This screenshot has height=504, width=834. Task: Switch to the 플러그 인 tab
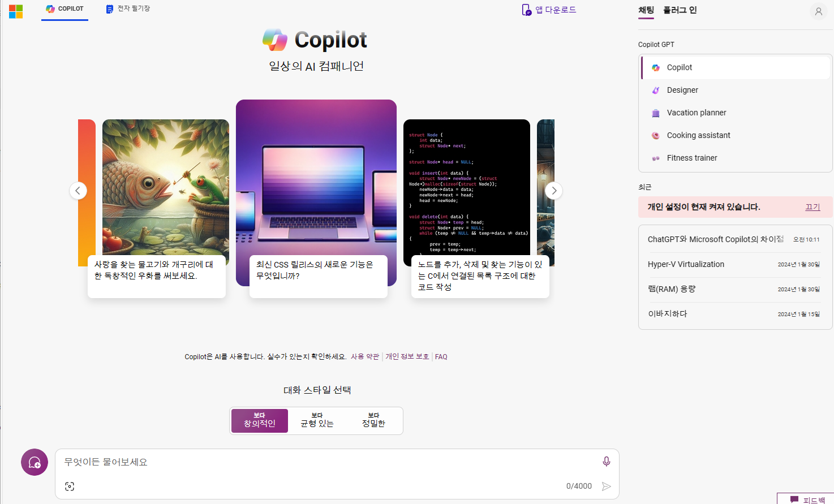tap(680, 10)
